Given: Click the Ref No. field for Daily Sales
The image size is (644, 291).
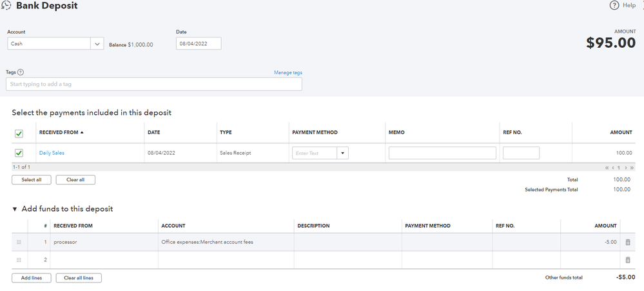Looking at the screenshot, I should (522, 153).
